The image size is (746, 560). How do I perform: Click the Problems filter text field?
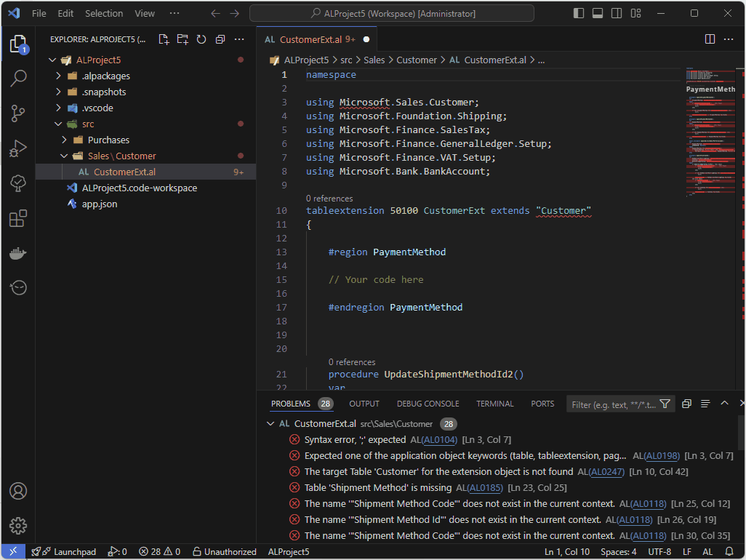613,404
